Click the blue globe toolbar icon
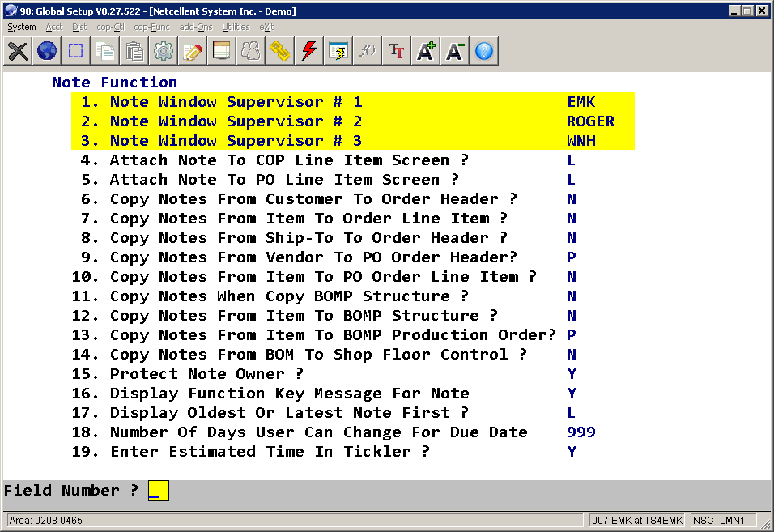Image resolution: width=774 pixels, height=532 pixels. 47,52
